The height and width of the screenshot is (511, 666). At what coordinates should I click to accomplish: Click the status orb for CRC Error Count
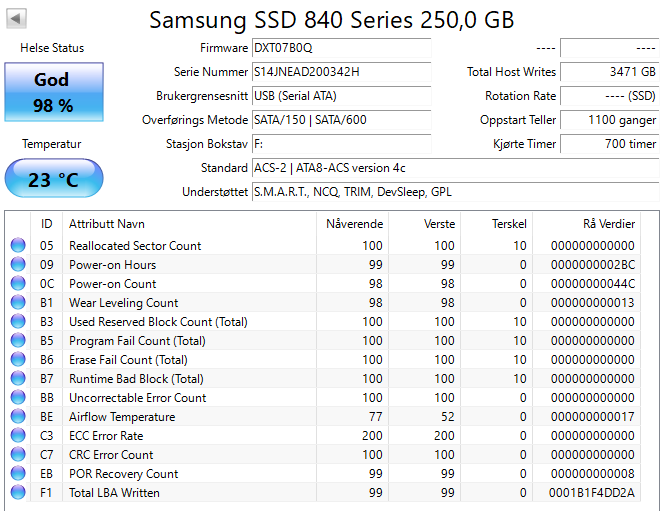click(x=18, y=455)
